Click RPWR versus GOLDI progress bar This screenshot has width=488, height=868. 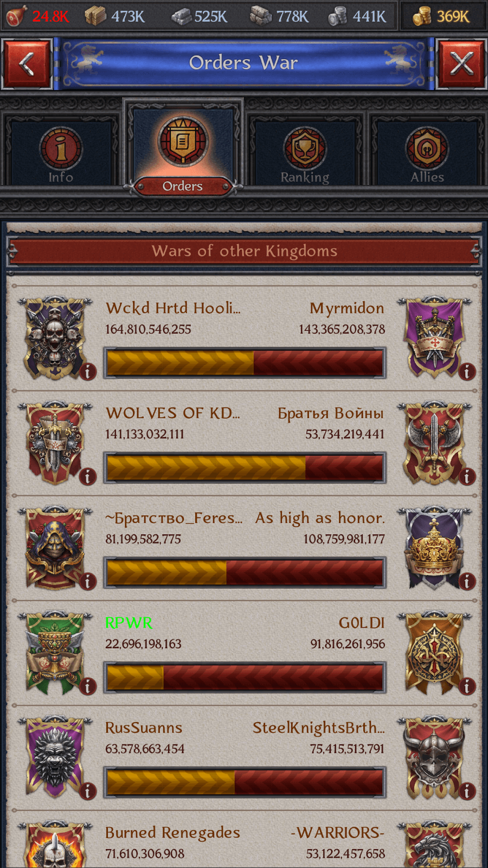point(245,678)
